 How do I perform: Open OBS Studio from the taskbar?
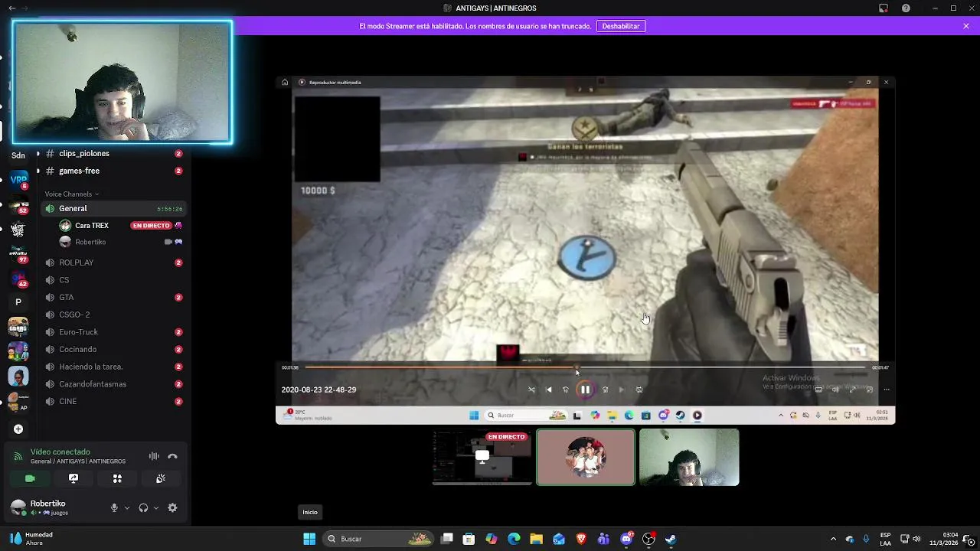pyautogui.click(x=648, y=539)
